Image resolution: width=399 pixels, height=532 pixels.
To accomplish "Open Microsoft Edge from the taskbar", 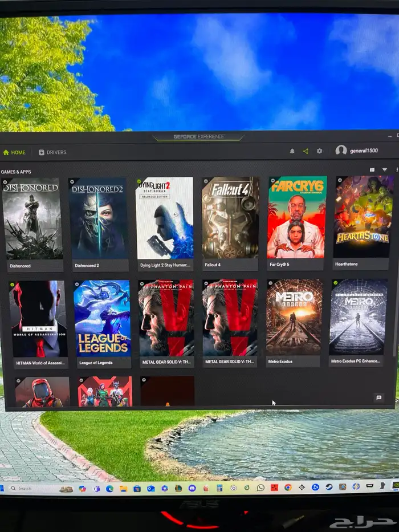I will 109,489.
